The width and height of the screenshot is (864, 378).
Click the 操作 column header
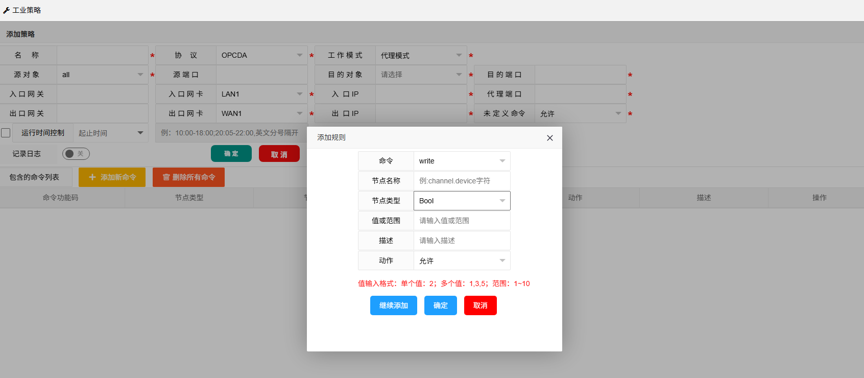pos(819,198)
